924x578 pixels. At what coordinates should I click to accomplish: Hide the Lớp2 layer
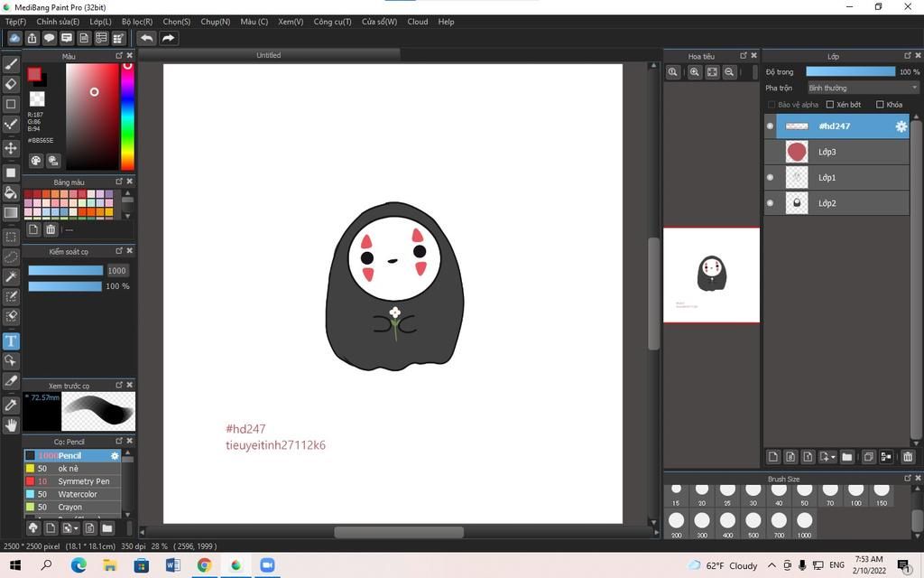(x=770, y=203)
